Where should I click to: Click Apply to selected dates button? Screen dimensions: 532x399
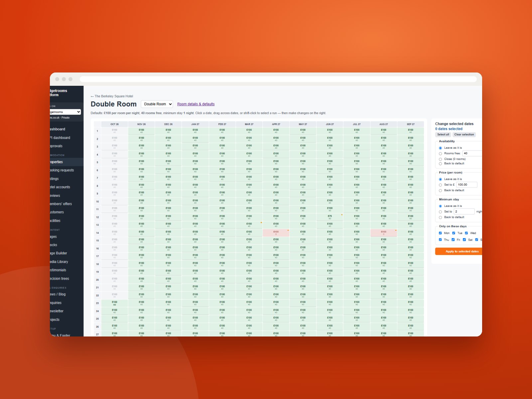459,251
